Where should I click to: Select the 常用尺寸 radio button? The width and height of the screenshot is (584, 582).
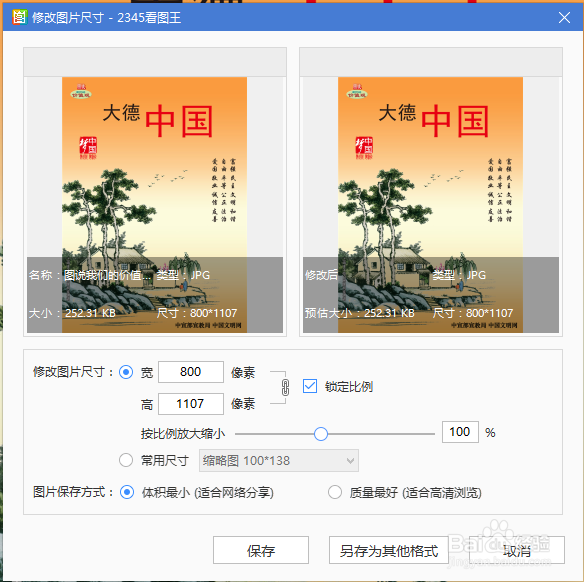(x=126, y=460)
